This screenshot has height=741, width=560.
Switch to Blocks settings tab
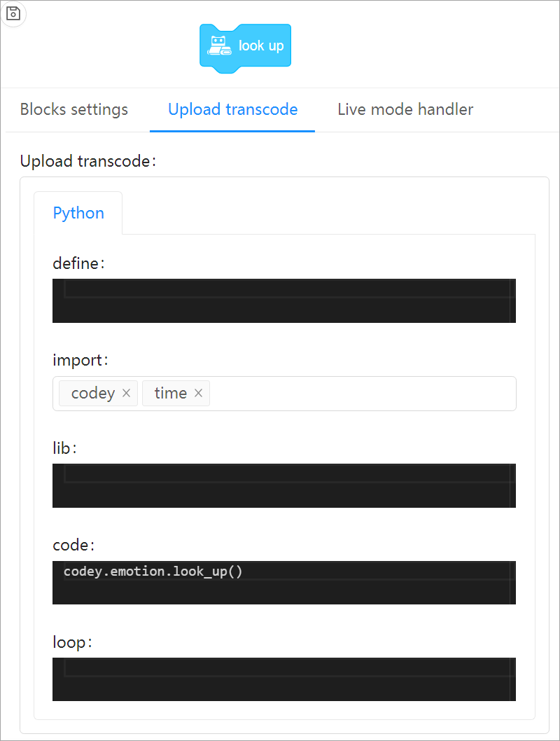(x=74, y=109)
